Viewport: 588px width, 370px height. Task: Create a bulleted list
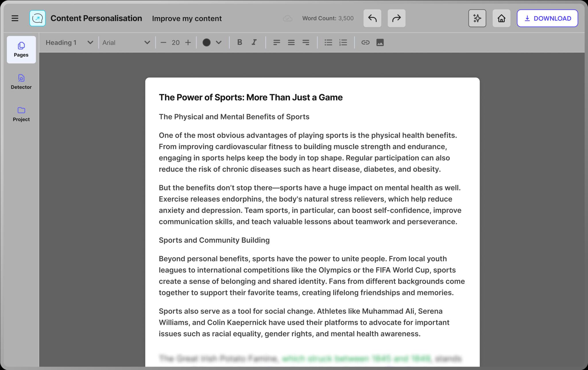[328, 42]
